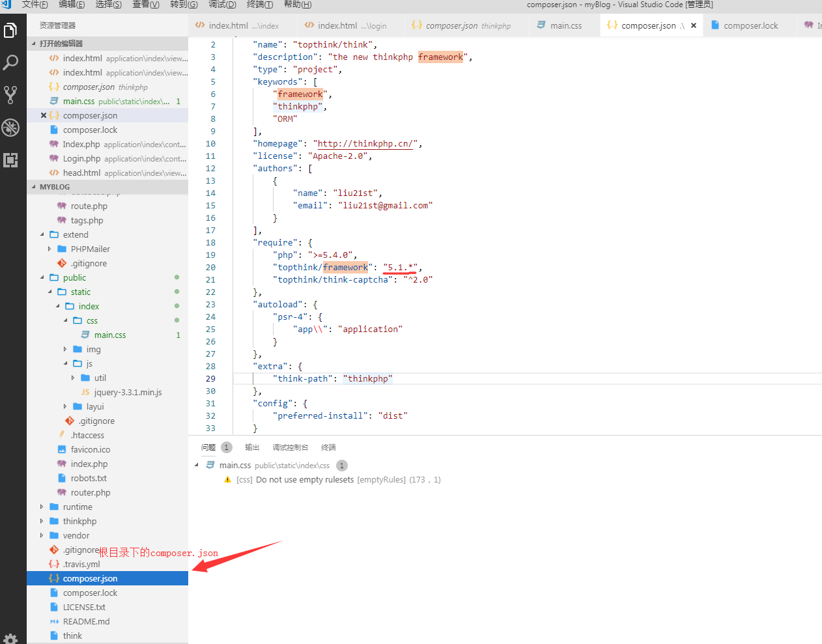The image size is (822, 644).
Task: Open the 查看(V) menu
Action: point(146,5)
